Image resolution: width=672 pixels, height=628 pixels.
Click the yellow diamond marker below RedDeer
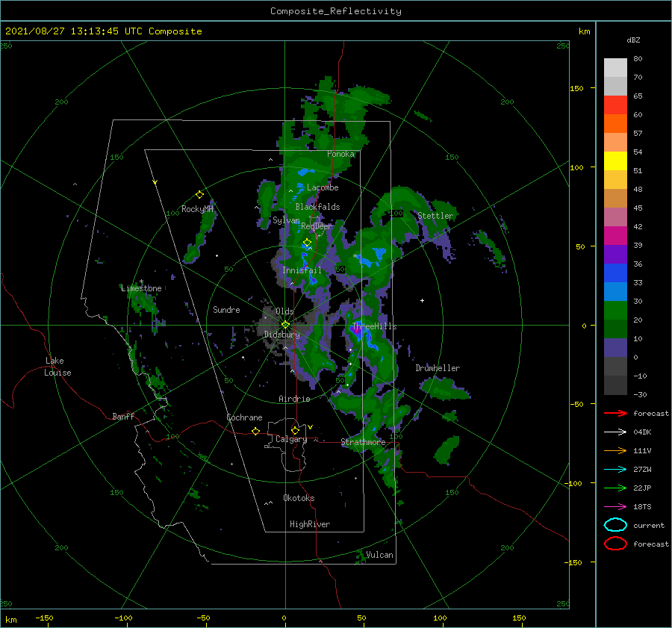[x=307, y=243]
